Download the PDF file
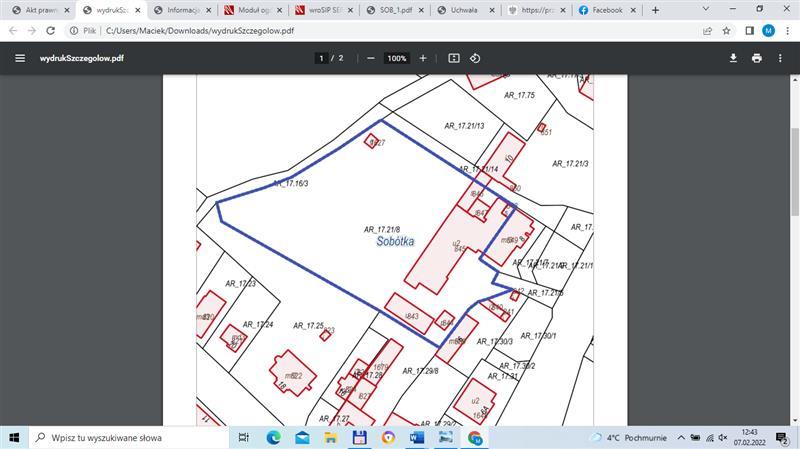 [x=733, y=58]
